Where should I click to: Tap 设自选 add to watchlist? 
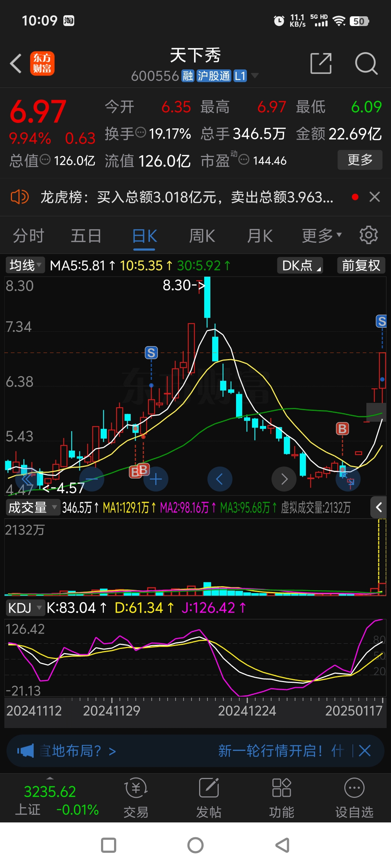click(354, 798)
